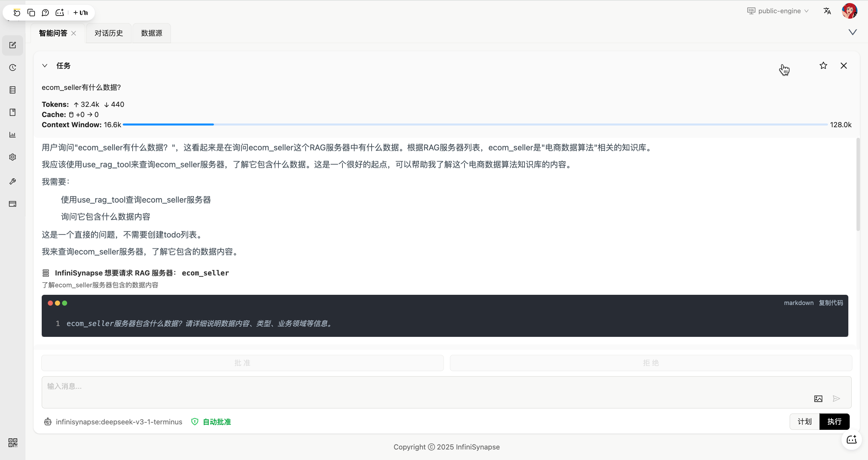Favorite the task with the star icon

[823, 65]
